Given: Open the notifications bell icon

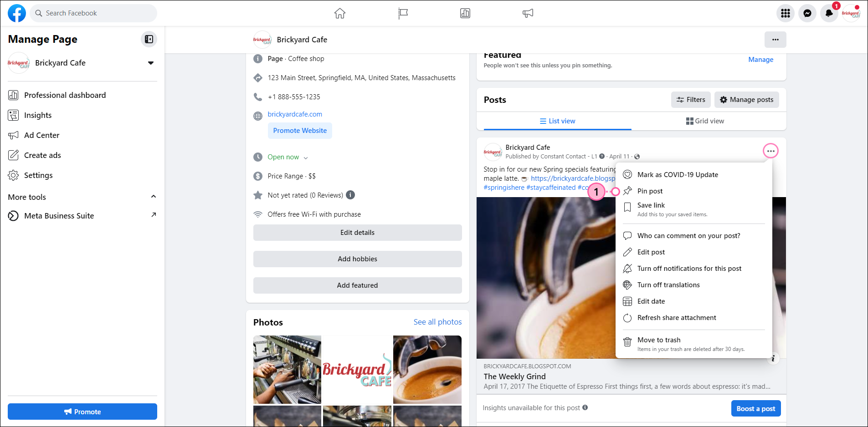Looking at the screenshot, I should click(829, 13).
